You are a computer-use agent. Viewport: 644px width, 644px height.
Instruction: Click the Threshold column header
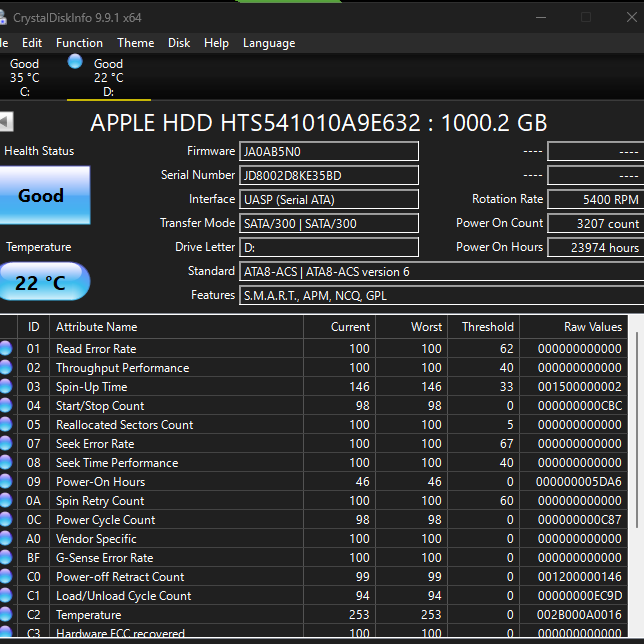[483, 327]
